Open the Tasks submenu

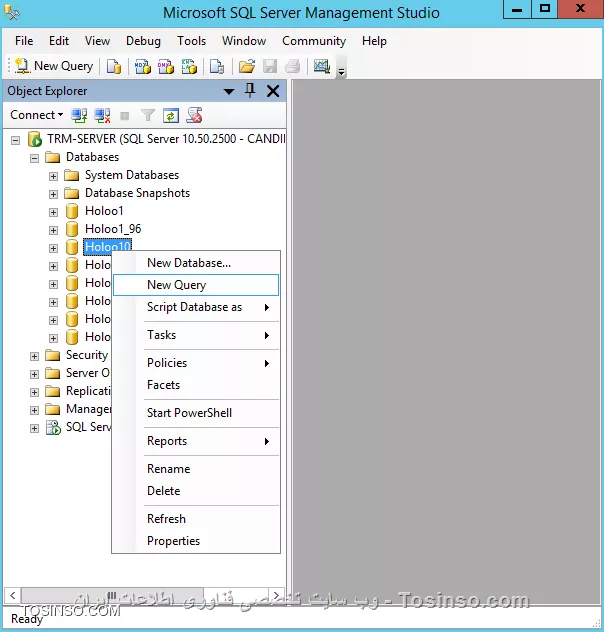[196, 335]
